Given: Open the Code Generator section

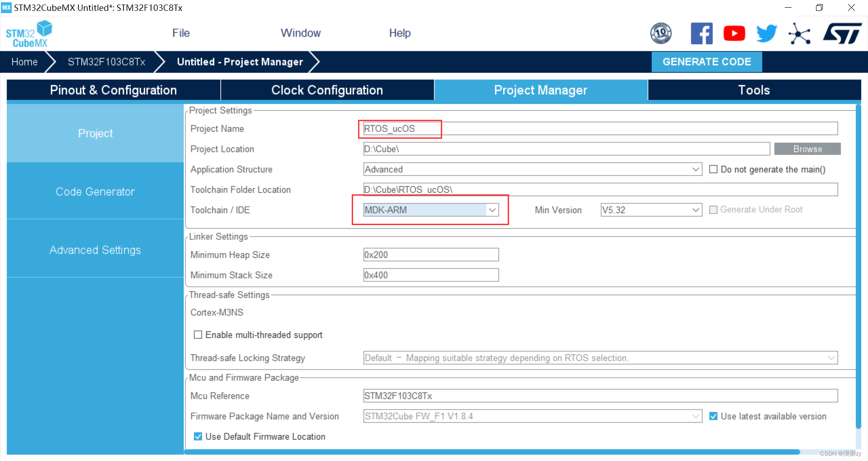Looking at the screenshot, I should (95, 192).
